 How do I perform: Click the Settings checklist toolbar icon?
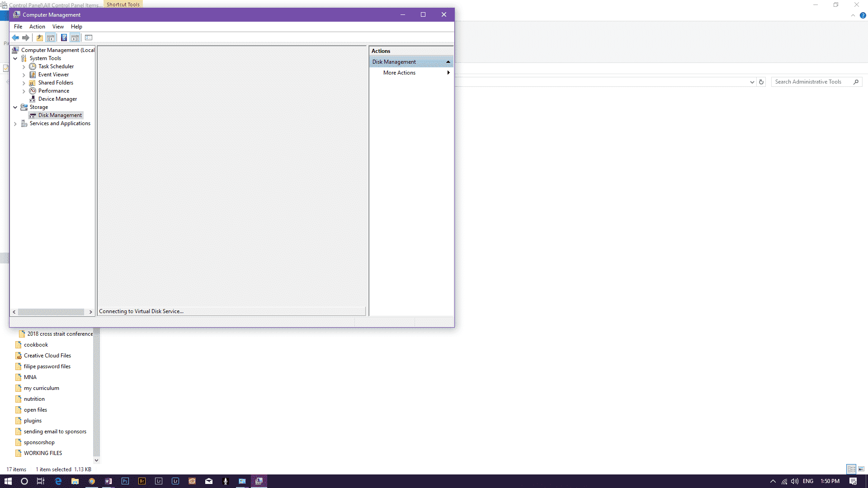[89, 38]
